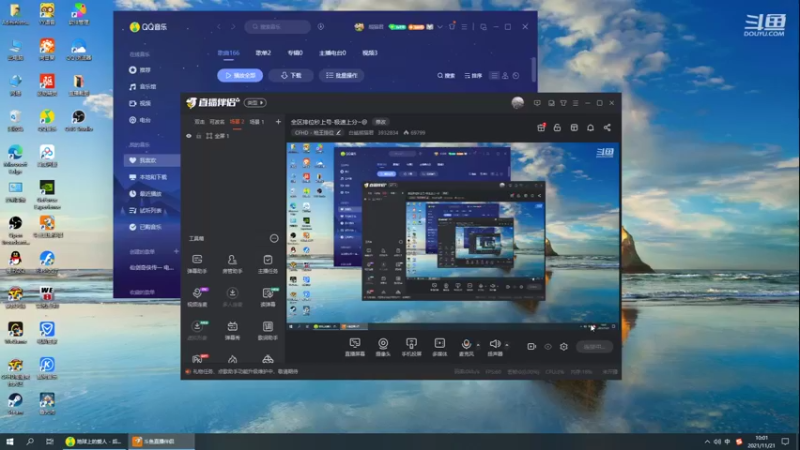The width and height of the screenshot is (800, 450).
Task: Toggle lock on 全屏1 source
Action: tap(199, 136)
